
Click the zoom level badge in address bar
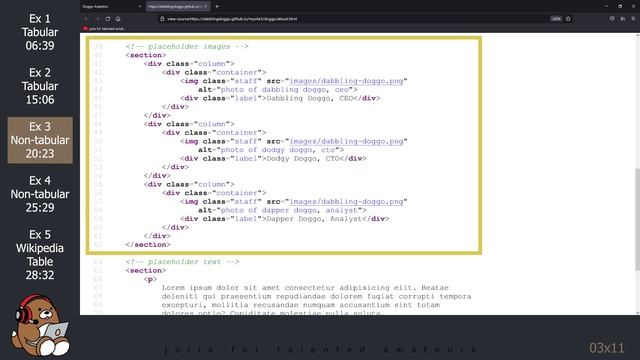pyautogui.click(x=556, y=19)
